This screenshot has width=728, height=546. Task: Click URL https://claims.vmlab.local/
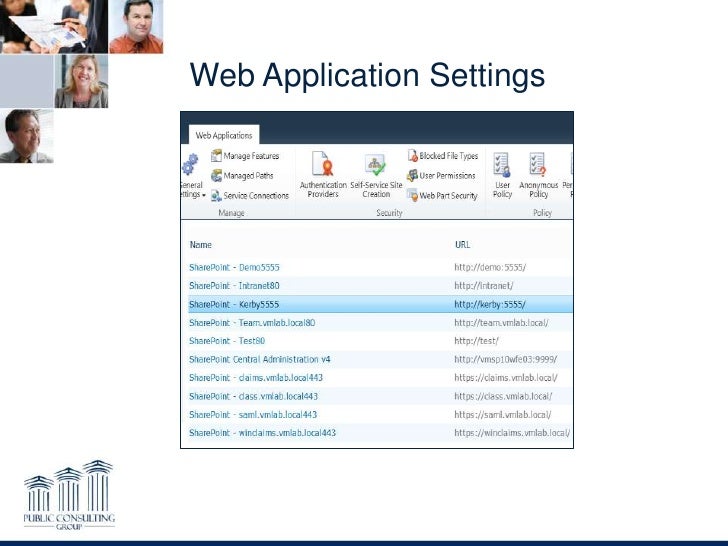506,377
